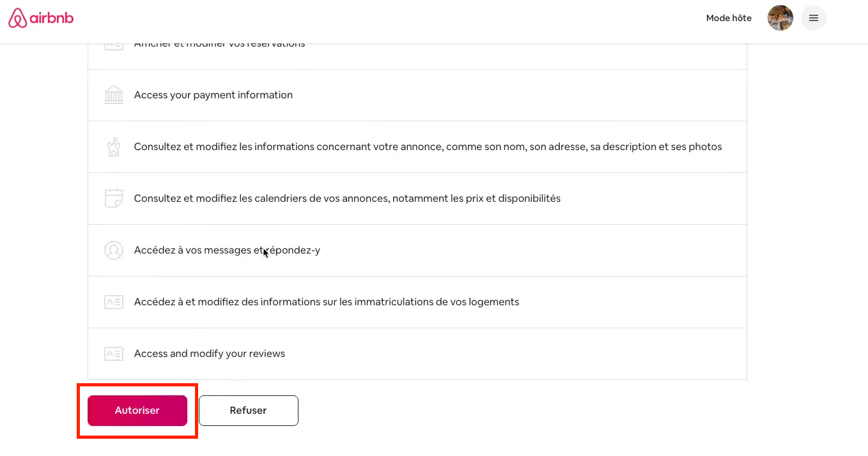
Task: Click the profile avatar photo
Action: click(x=780, y=19)
